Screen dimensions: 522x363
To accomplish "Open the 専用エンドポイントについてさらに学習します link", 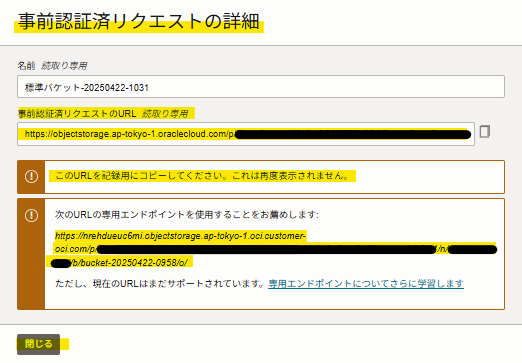I will 366,284.
